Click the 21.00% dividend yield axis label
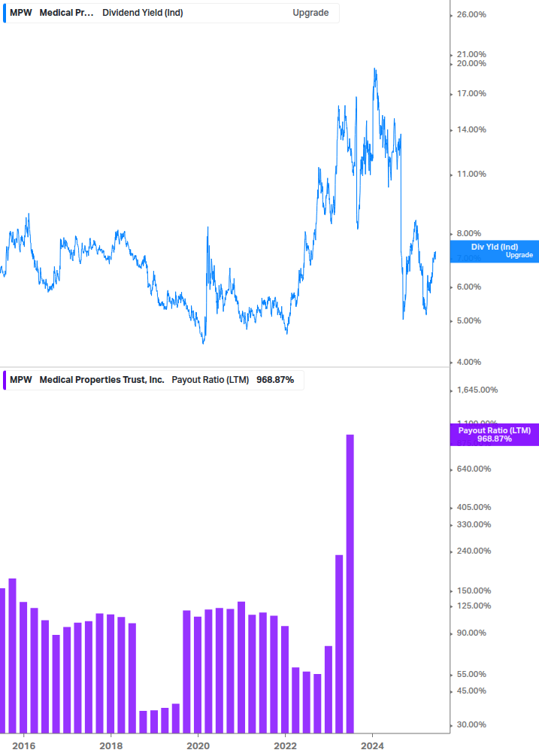539x756 pixels. click(x=471, y=54)
